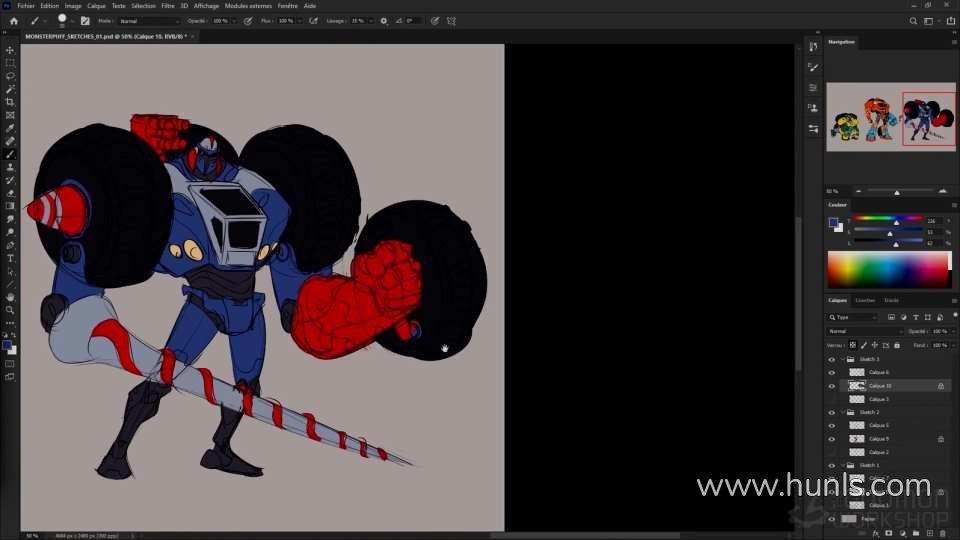Image resolution: width=960 pixels, height=540 pixels.
Task: Select the Lasso tool
Action: coord(10,76)
